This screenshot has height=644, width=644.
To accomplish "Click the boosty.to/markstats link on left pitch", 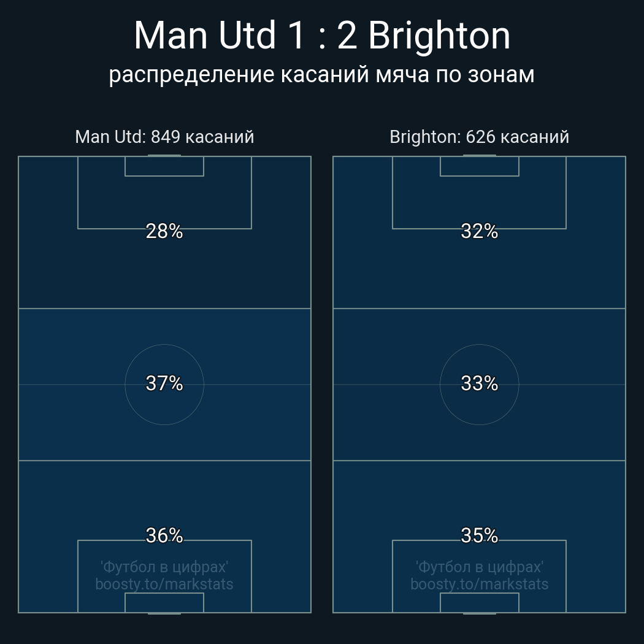I will 164,584.
